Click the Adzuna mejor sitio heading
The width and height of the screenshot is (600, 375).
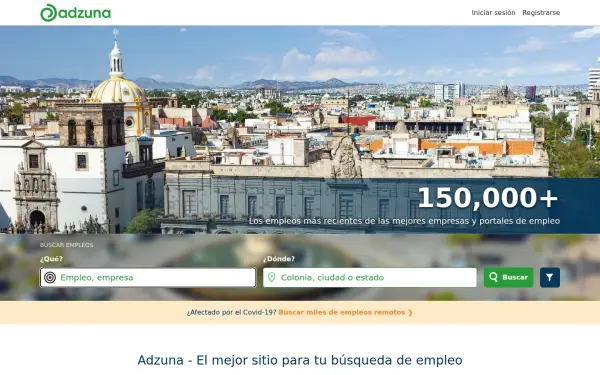(x=300, y=360)
